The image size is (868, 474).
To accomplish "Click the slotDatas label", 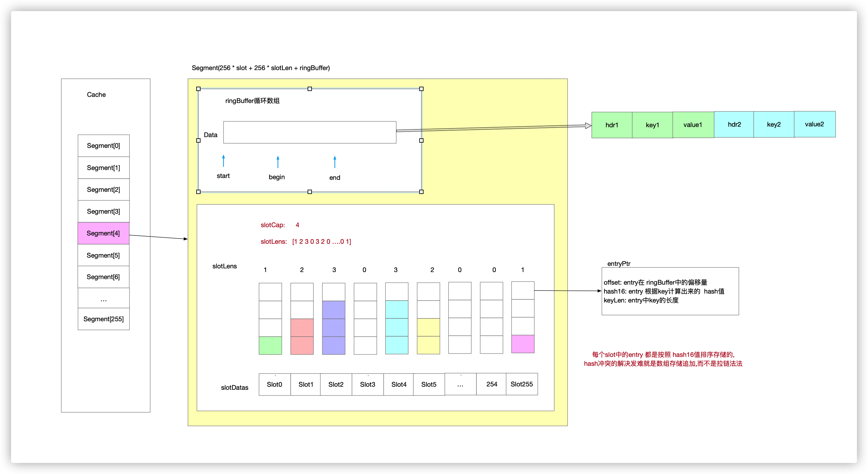I will click(x=234, y=388).
